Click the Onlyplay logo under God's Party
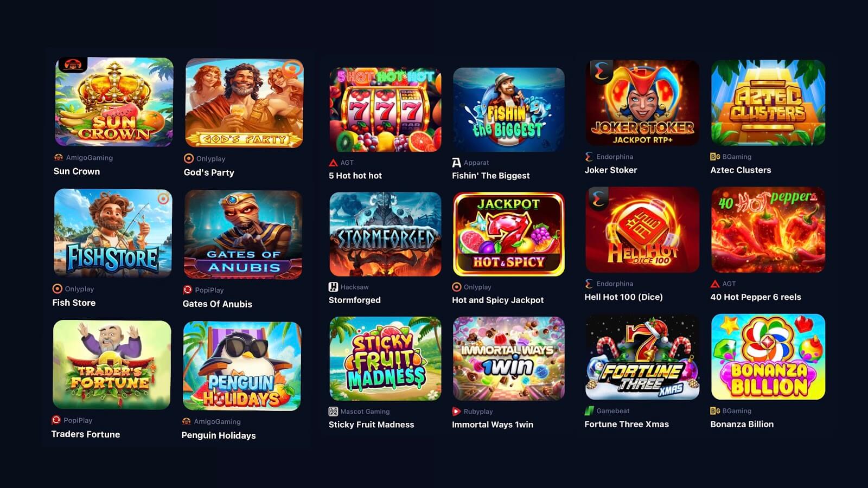 point(189,159)
